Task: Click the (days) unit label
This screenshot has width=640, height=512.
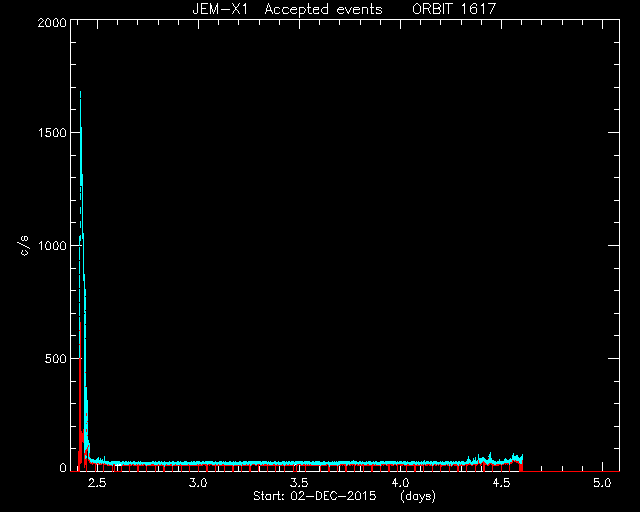Action: click(418, 496)
